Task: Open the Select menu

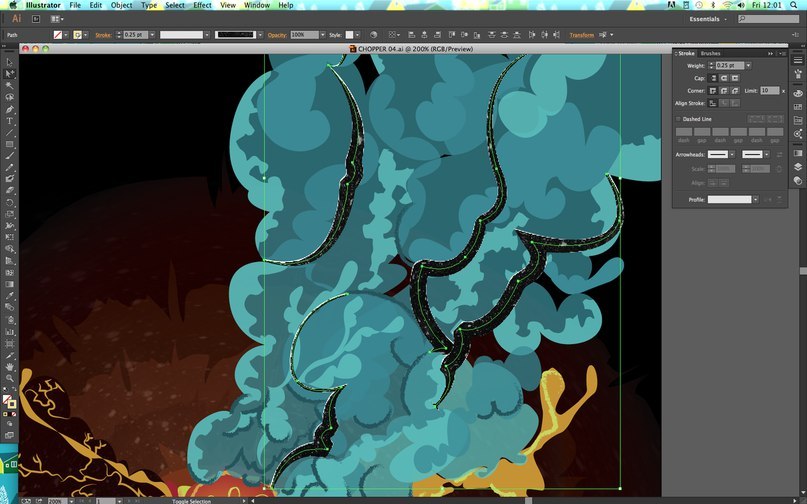Action: 175,5
